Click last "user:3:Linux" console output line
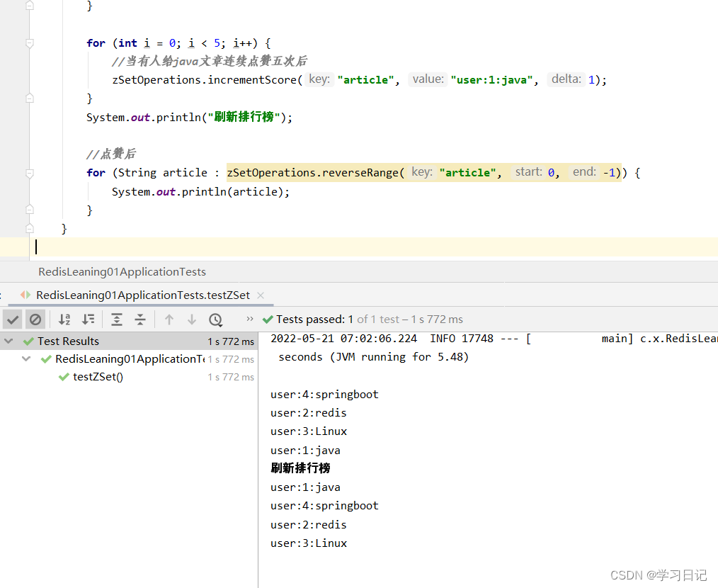The width and height of the screenshot is (718, 588). pos(309,543)
